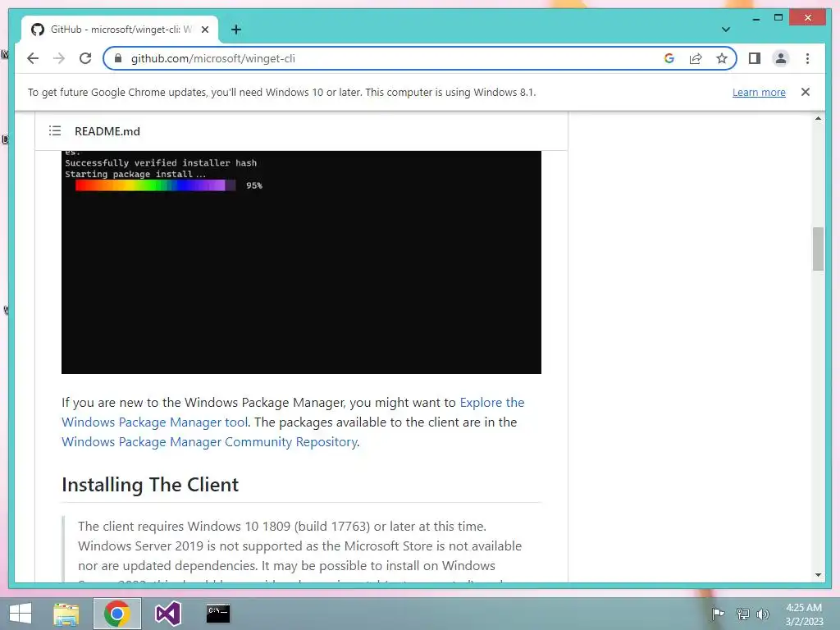840x630 pixels.
Task: Share this page via the share icon
Action: tap(696, 58)
